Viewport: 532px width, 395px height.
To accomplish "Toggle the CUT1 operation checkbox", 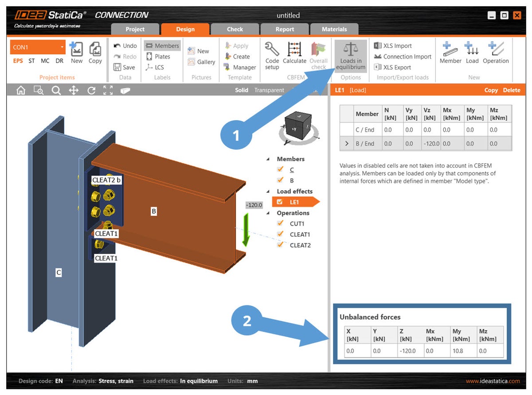I will (280, 223).
